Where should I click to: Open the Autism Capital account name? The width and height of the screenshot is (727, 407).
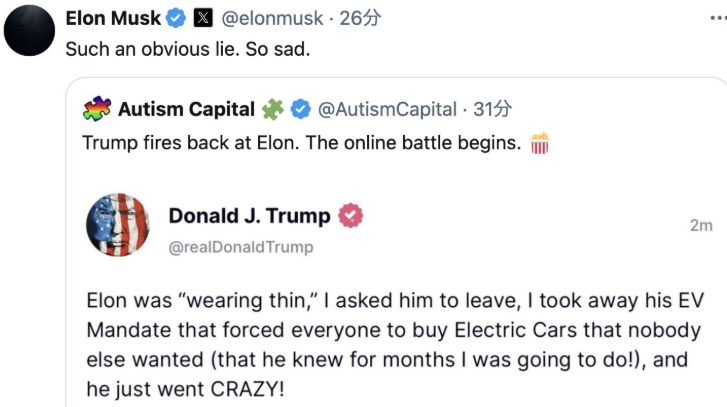186,109
